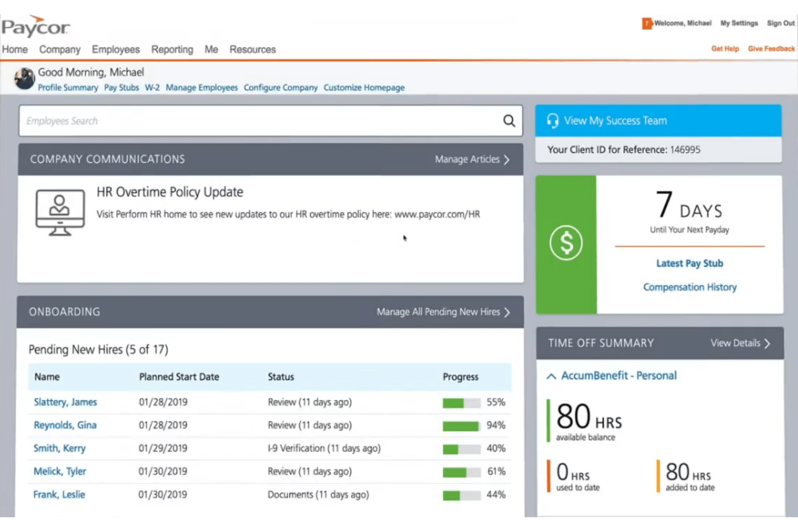
Task: Click the magnifying glass search icon
Action: point(509,121)
